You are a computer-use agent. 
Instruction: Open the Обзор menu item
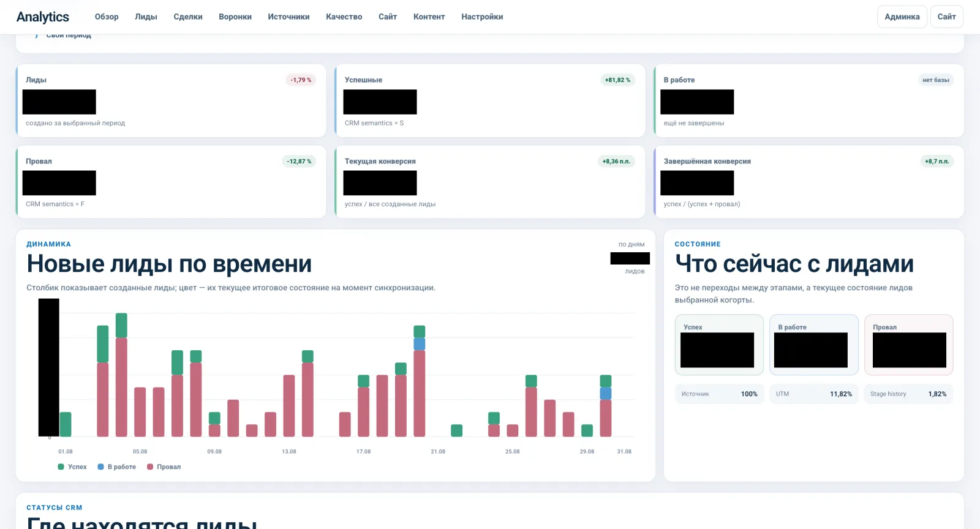tap(107, 17)
